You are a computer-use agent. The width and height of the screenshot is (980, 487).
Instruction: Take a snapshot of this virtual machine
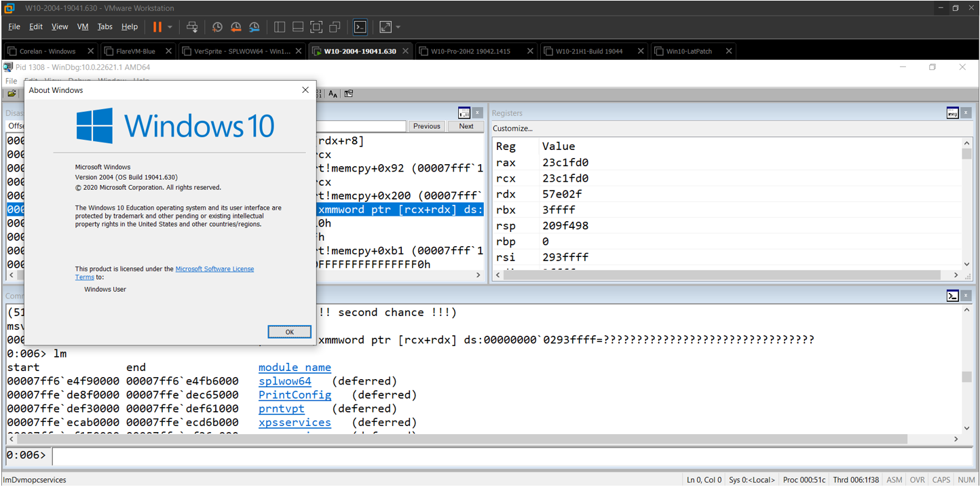pyautogui.click(x=217, y=27)
